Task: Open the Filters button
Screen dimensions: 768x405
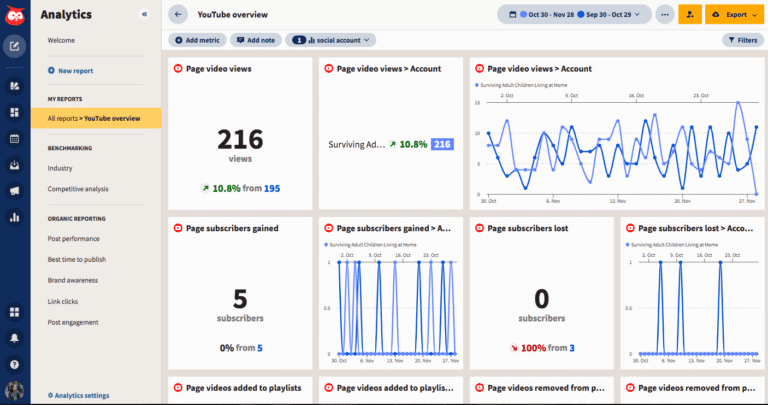Action: 741,40
